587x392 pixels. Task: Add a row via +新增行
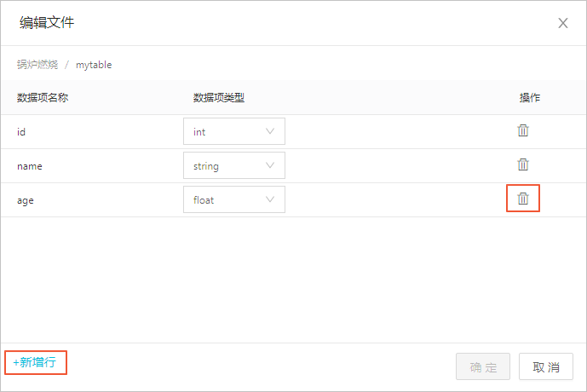click(x=34, y=362)
